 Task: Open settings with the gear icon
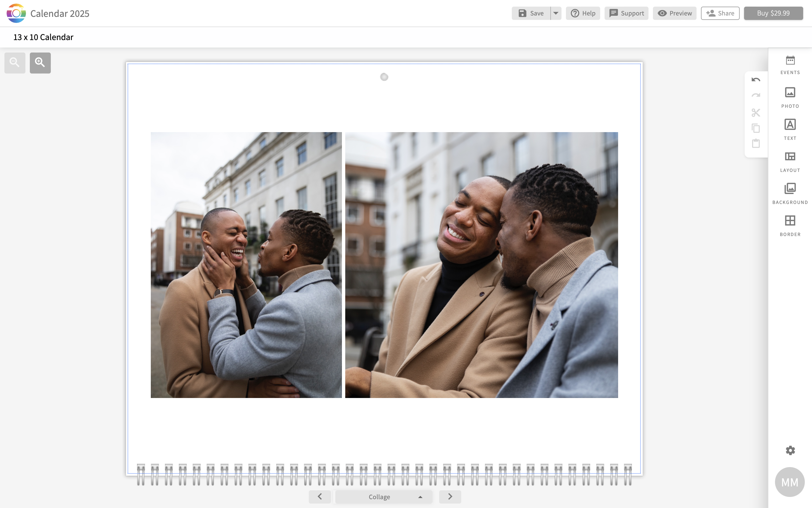pyautogui.click(x=790, y=450)
